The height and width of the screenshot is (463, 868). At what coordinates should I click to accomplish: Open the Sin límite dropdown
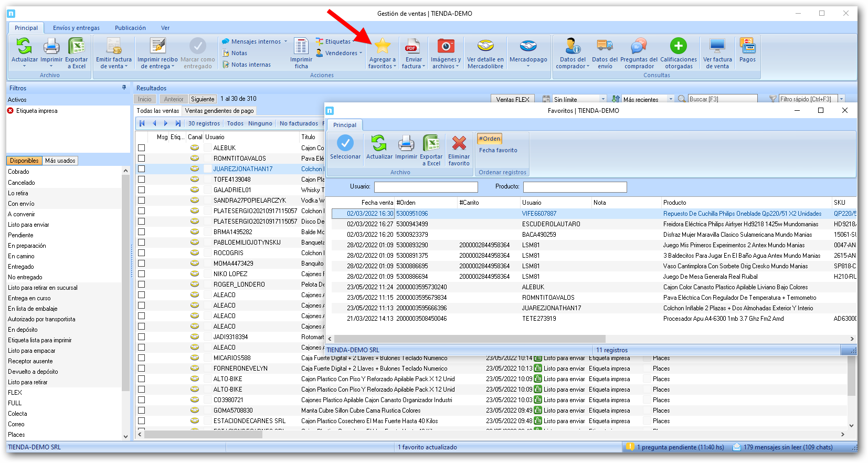coord(602,99)
